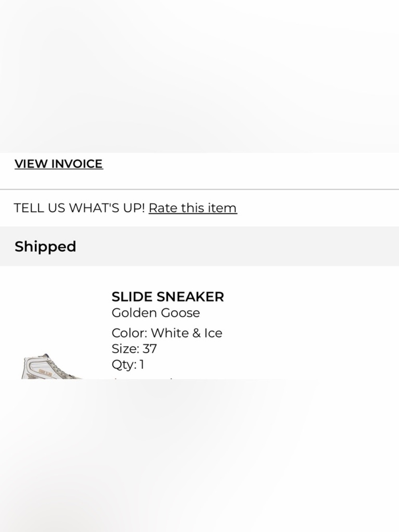The width and height of the screenshot is (399, 532).
Task: Click the word Shipped
Action: [45, 247]
